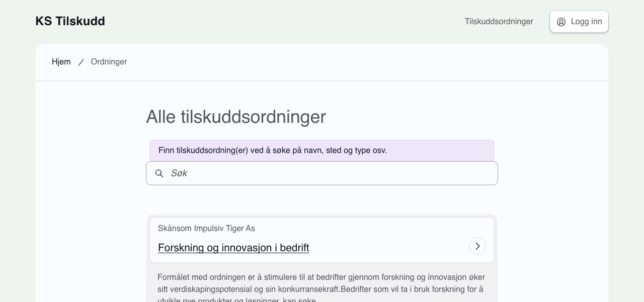
Task: Open the Forskning og innovasjon i bedrift link
Action: 233,248
